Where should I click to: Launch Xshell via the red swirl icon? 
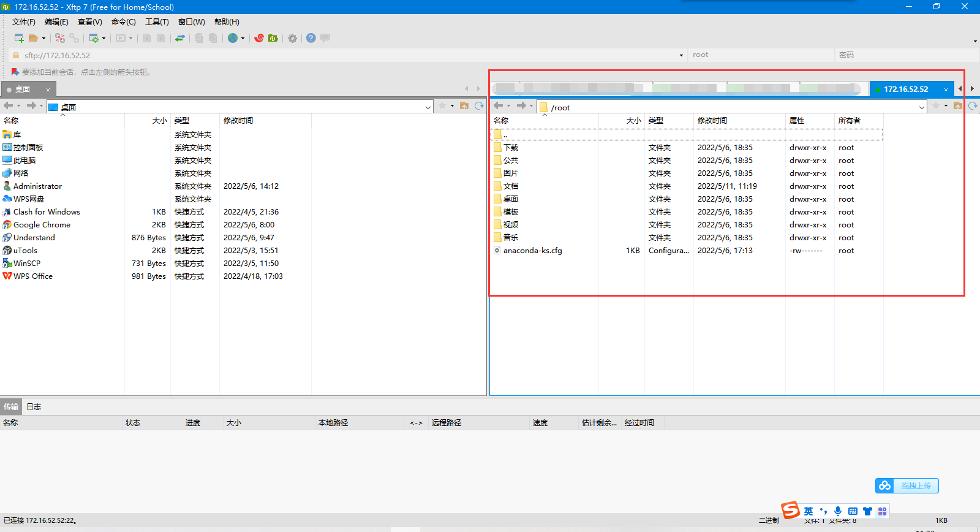[259, 38]
